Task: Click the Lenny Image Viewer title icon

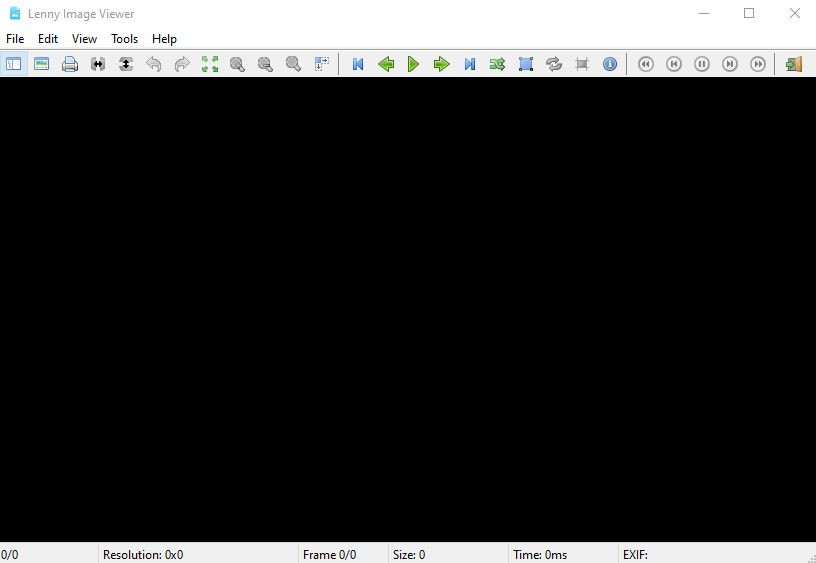Action: click(15, 14)
